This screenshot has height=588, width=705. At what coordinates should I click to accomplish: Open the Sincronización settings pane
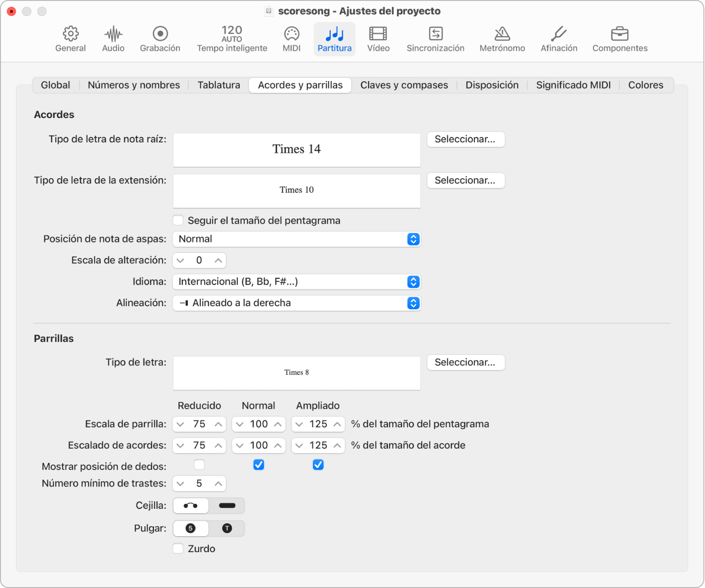tap(435, 39)
